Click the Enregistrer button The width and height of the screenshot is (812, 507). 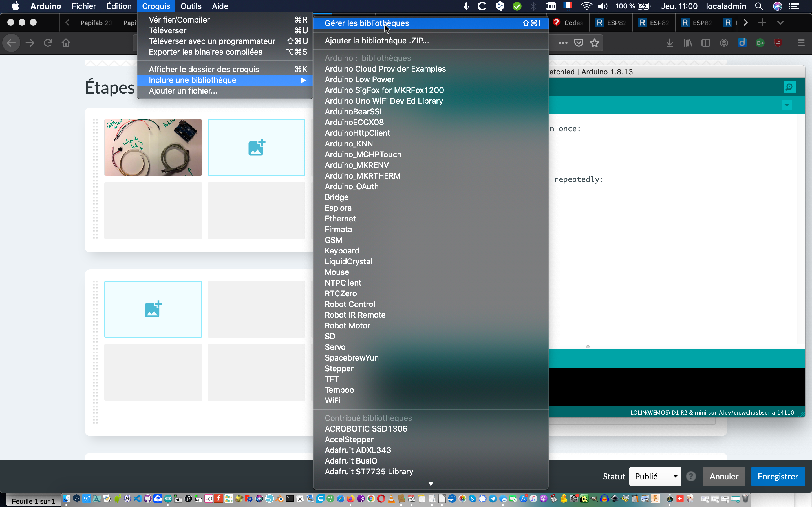(777, 476)
